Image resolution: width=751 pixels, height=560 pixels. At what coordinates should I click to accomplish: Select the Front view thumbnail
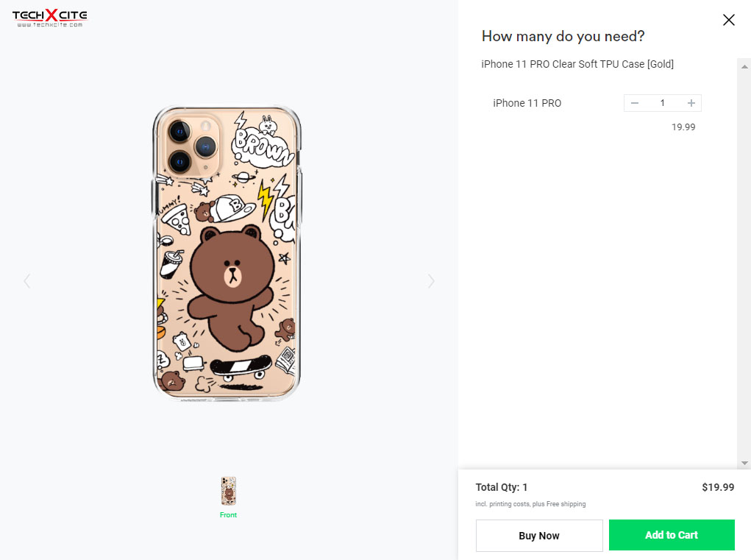(x=229, y=491)
